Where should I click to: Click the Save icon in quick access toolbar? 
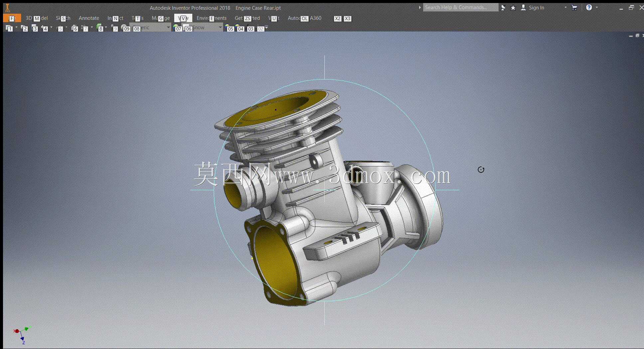click(x=35, y=28)
